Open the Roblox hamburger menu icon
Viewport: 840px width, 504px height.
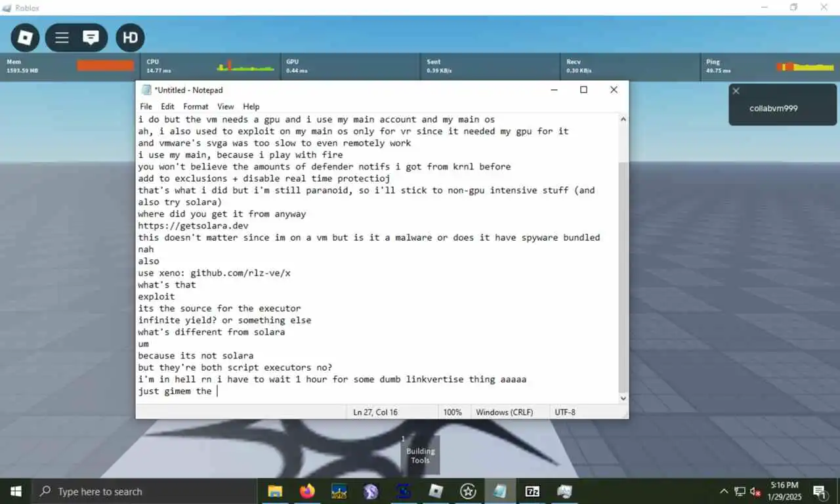[62, 37]
